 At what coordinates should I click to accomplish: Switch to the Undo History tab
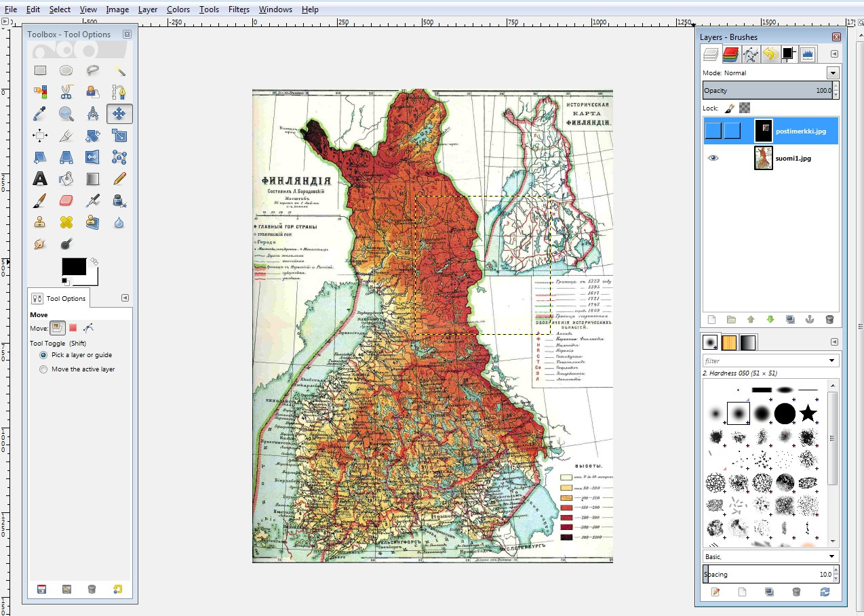pos(770,54)
